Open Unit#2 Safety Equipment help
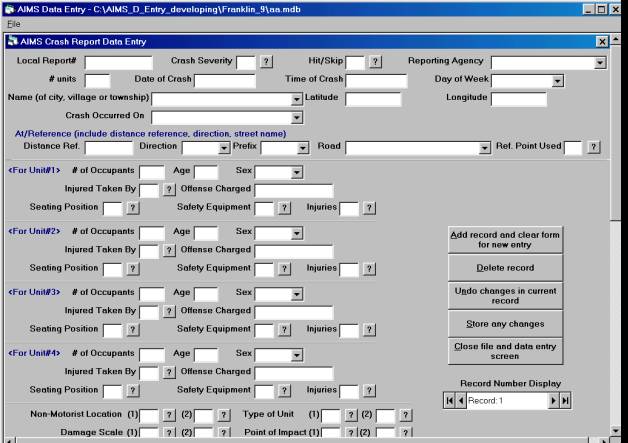Viewport: 628px width, 443px height. 284,268
